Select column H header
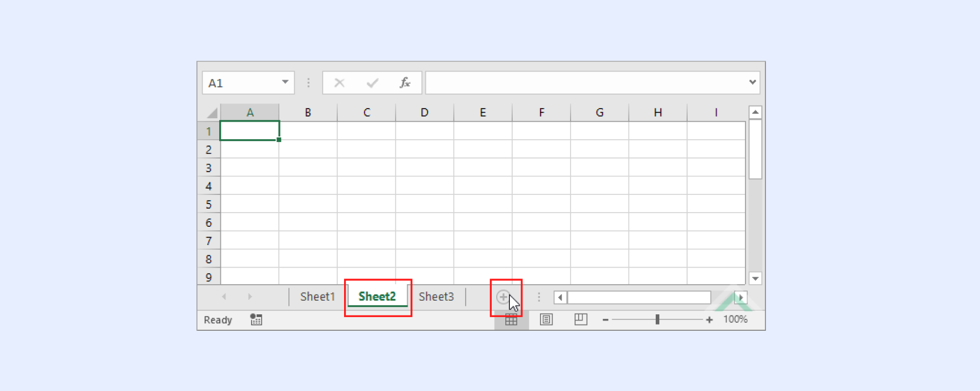980x391 pixels. pyautogui.click(x=658, y=113)
